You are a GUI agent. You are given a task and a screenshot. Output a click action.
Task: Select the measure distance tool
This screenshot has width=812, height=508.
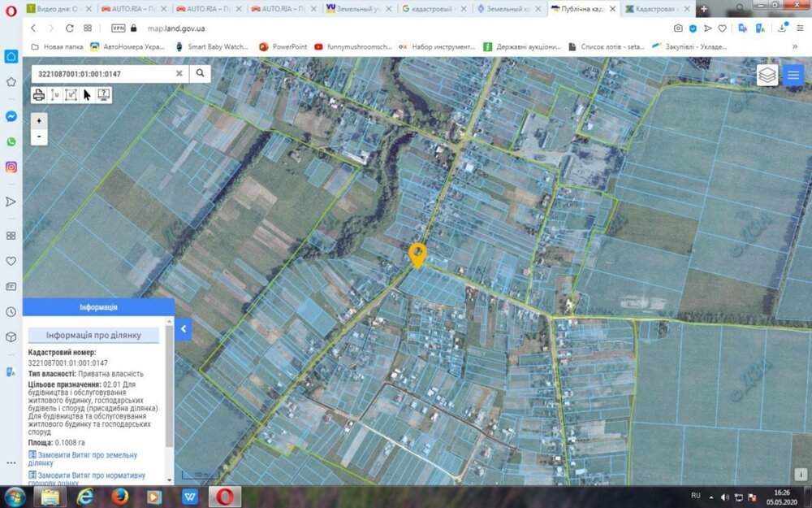55,94
